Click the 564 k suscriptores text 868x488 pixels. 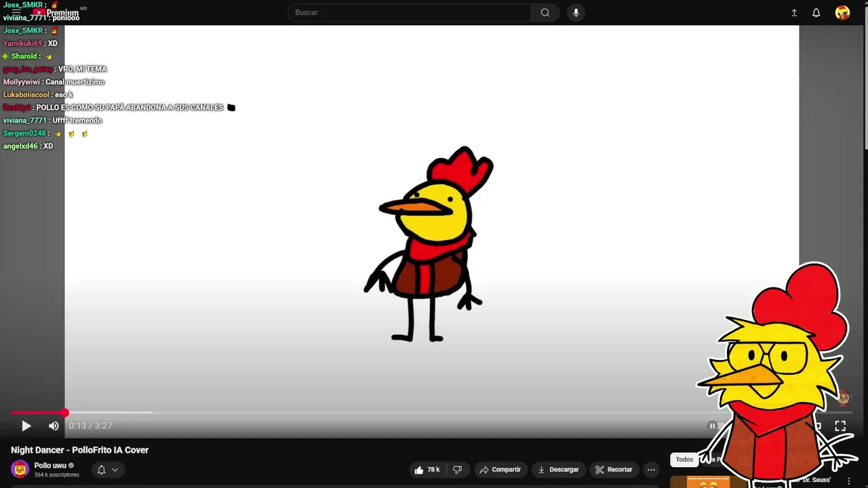(57, 475)
